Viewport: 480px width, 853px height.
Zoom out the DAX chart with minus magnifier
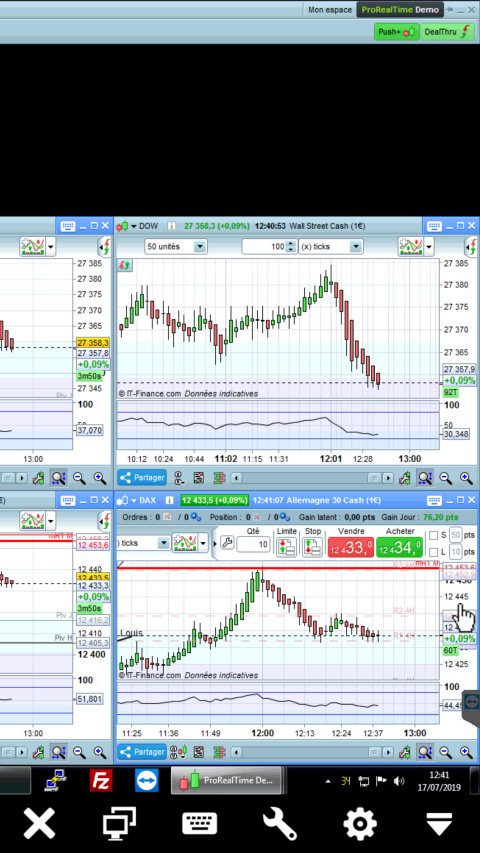445,752
